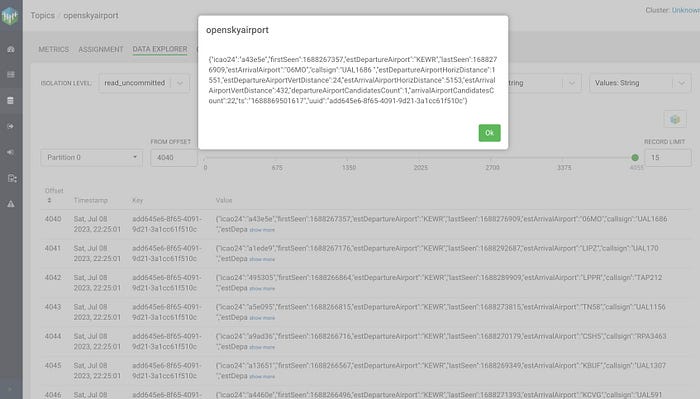The image size is (700, 399).
Task: Switch to the ASSIGNMENT tab
Action: point(101,49)
